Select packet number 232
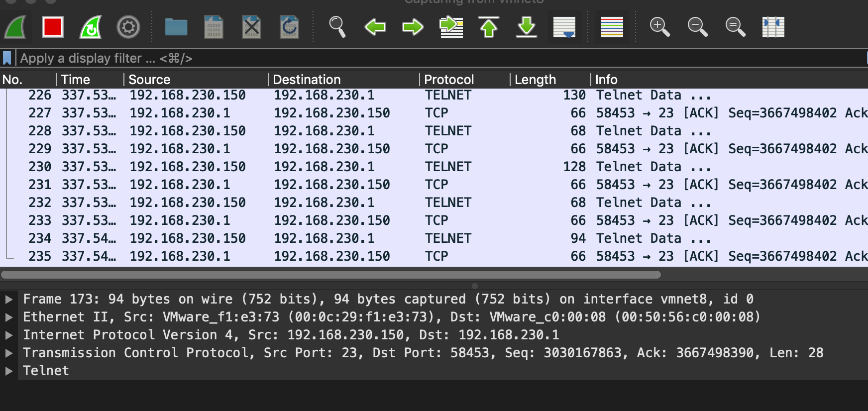868x411 pixels. click(x=434, y=203)
